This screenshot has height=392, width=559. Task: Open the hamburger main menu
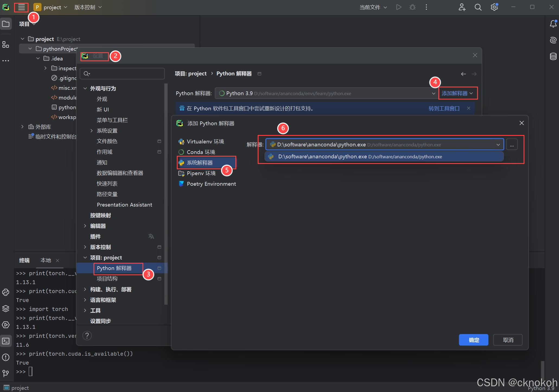tap(21, 7)
